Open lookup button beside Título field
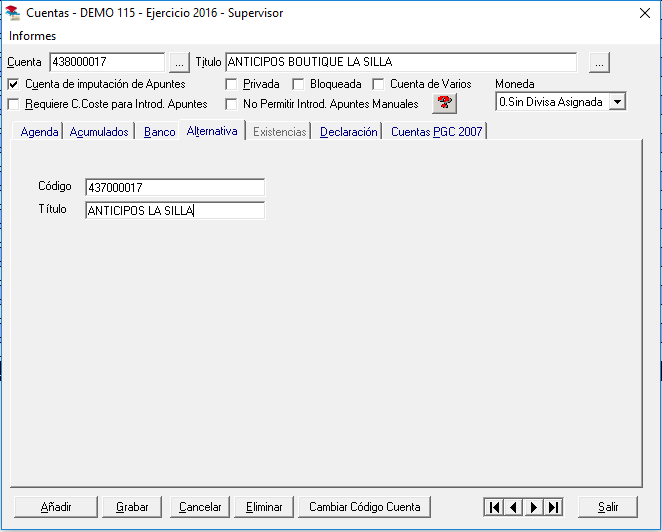The height and width of the screenshot is (532, 662). tap(599, 62)
